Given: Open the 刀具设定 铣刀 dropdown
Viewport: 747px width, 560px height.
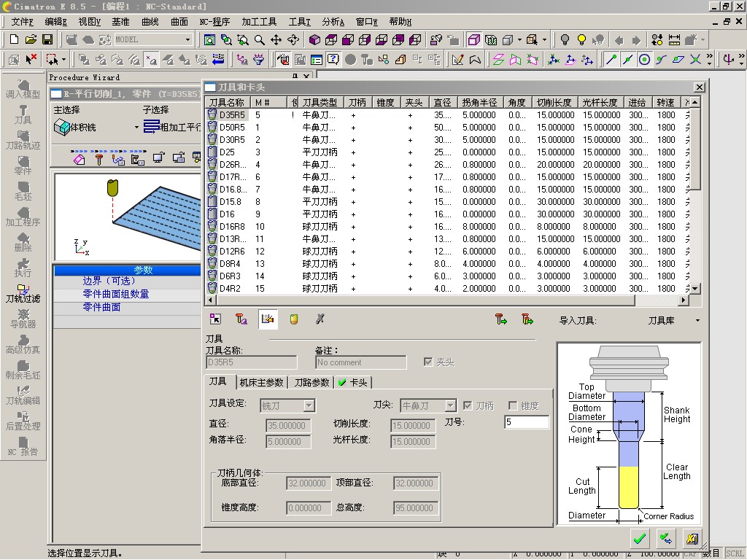Looking at the screenshot, I should click(x=309, y=405).
